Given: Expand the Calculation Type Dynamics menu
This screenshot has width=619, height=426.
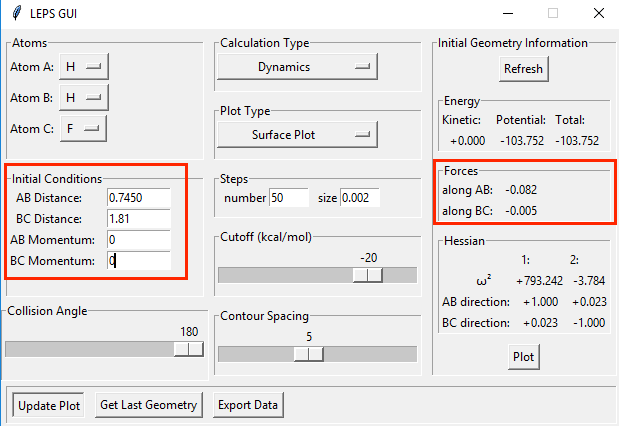Looking at the screenshot, I should (297, 67).
